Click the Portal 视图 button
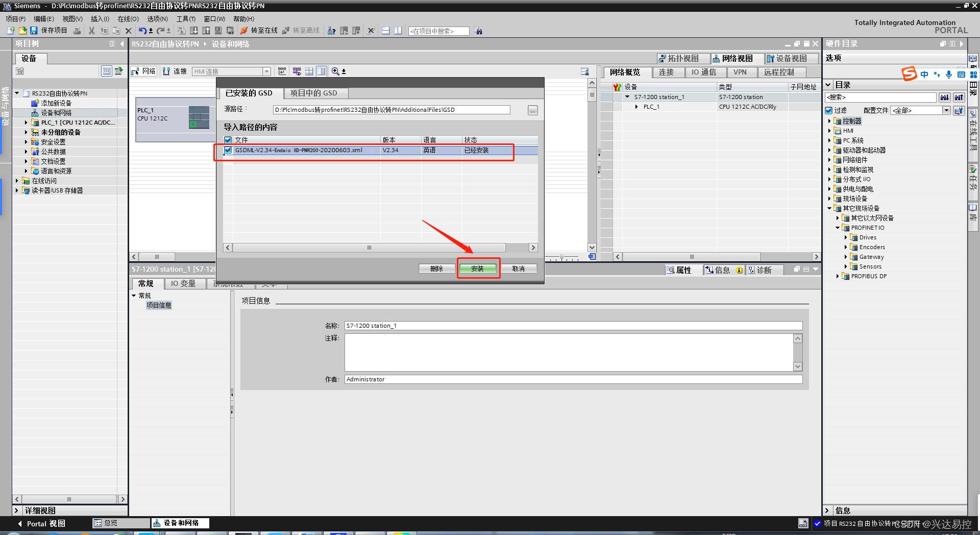Viewport: 980px width, 535px height. tap(41, 524)
